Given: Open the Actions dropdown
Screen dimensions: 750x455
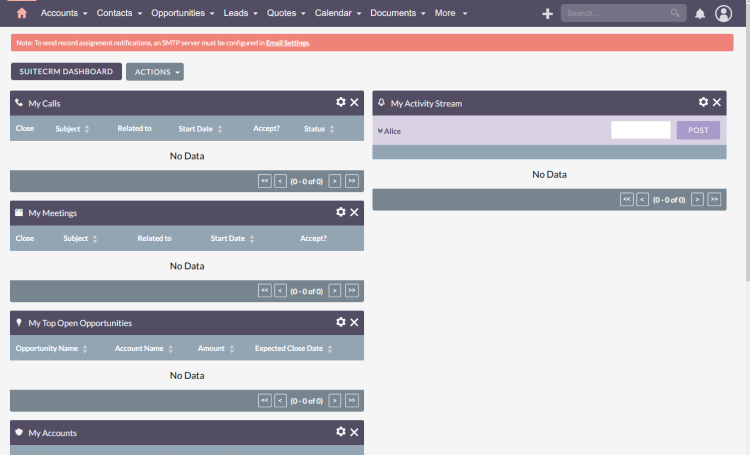Looking at the screenshot, I should click(x=155, y=72).
